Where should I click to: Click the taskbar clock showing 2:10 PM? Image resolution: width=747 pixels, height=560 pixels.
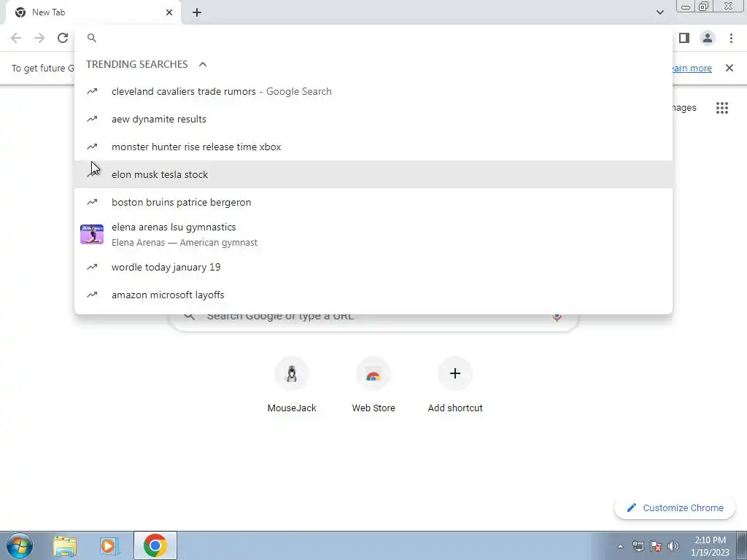click(710, 546)
